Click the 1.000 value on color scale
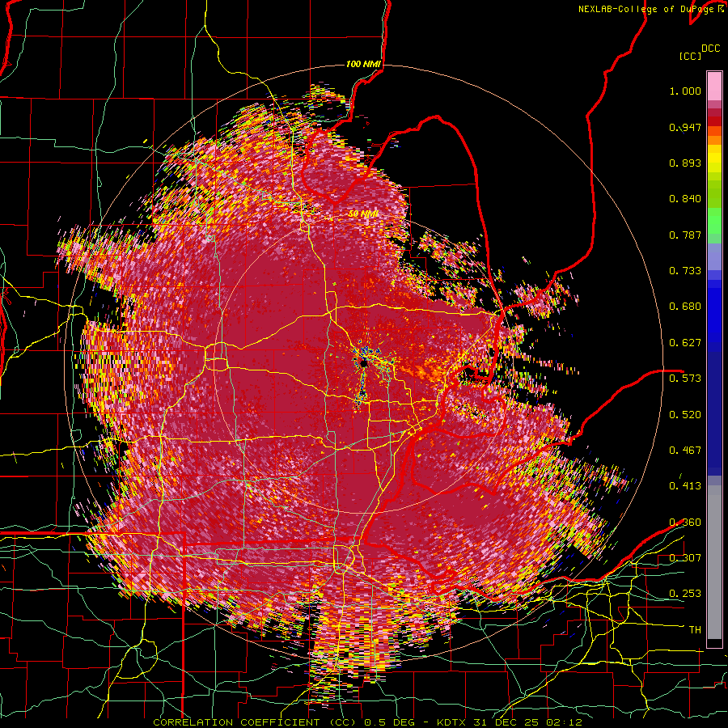This screenshot has height=728, width=728. (685, 91)
